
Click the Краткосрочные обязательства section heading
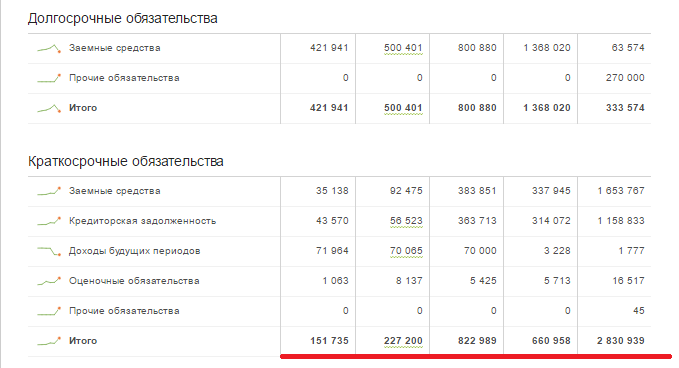(126, 161)
